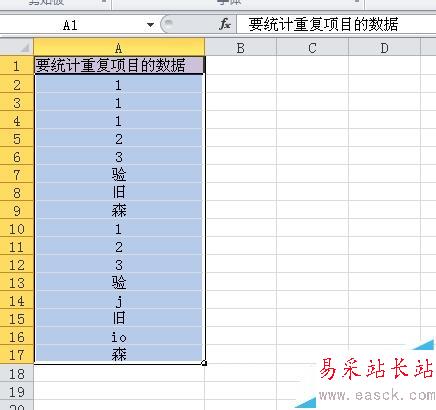Image resolution: width=436 pixels, height=410 pixels.
Task: Select row 17 header
Action: 17,354
